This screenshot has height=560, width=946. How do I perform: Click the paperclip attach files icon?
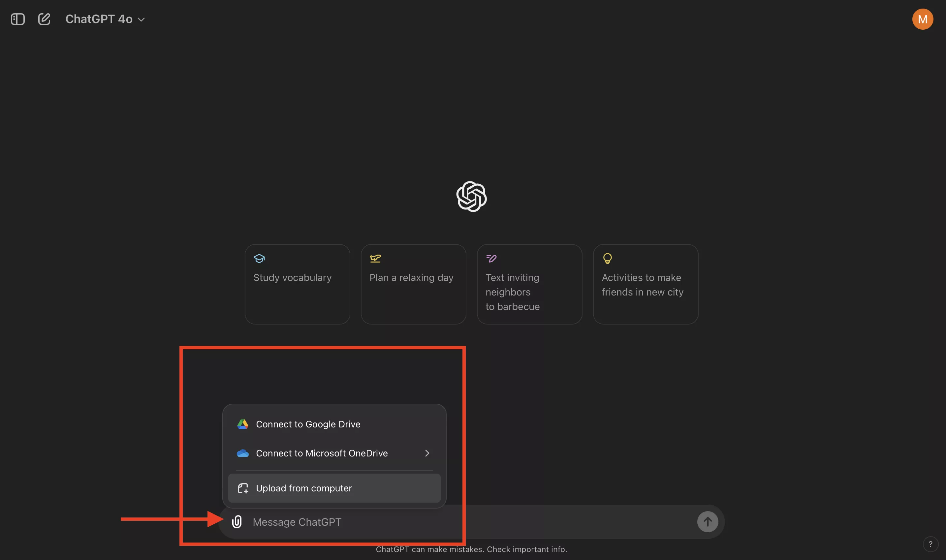click(236, 521)
